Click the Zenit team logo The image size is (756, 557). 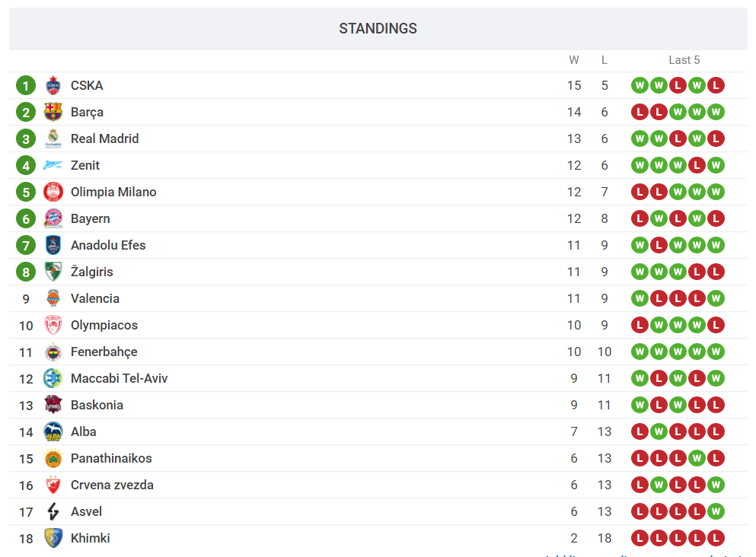[53, 165]
